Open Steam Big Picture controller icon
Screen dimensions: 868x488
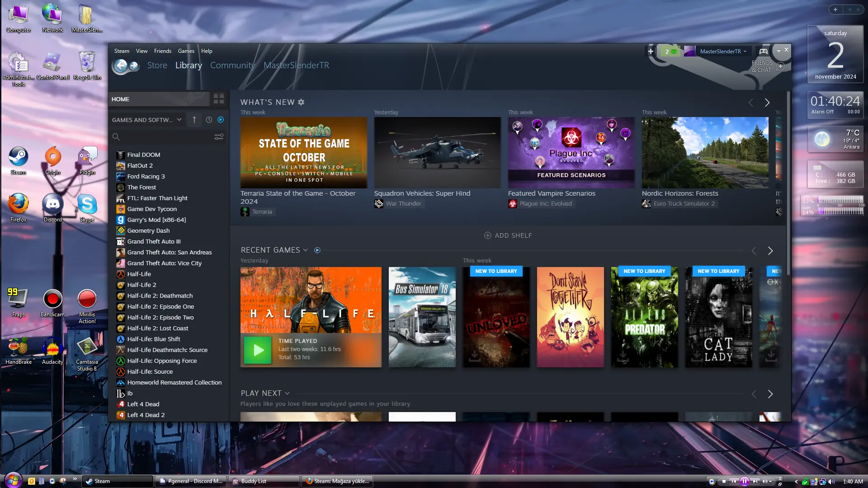pyautogui.click(x=764, y=51)
